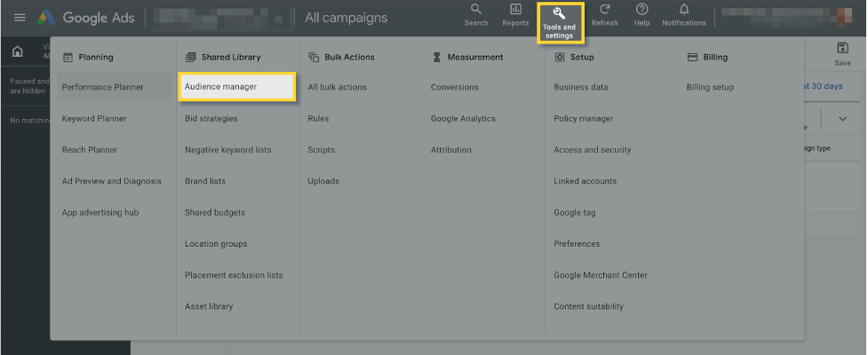The image size is (868, 355).
Task: Open Keyword Planner
Action: coord(94,118)
